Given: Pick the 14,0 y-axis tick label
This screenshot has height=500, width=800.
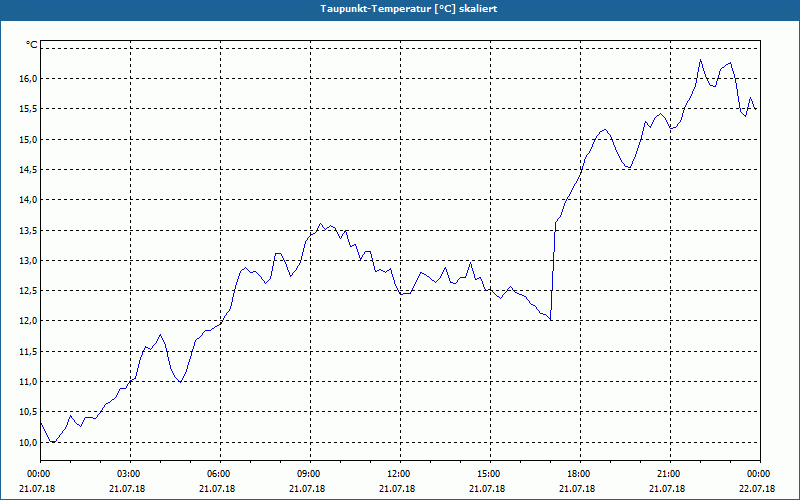Looking at the screenshot, I should [x=29, y=199].
